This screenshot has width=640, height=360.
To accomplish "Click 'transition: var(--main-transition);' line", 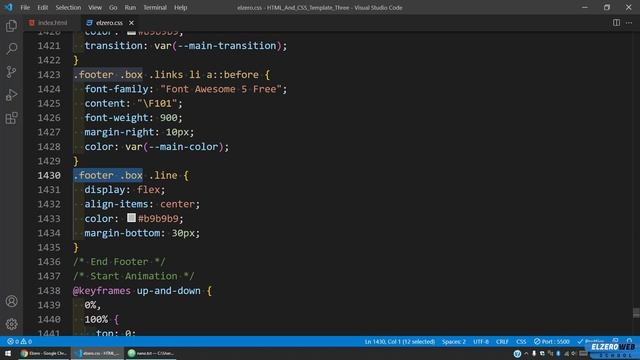I will pyautogui.click(x=186, y=46).
